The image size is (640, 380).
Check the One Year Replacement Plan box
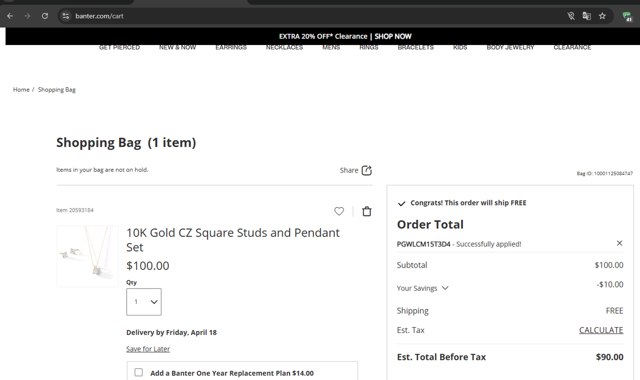pos(139,372)
